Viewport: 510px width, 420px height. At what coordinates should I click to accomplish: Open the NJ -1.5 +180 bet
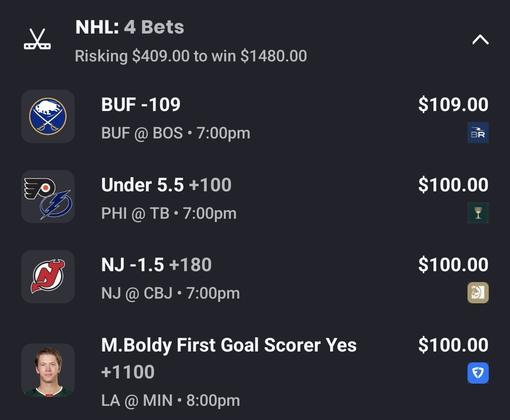point(156,265)
